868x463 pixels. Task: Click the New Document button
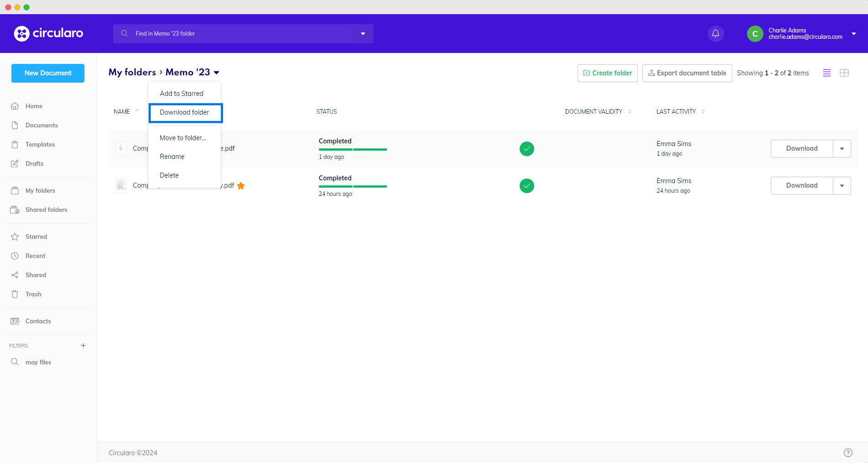48,73
